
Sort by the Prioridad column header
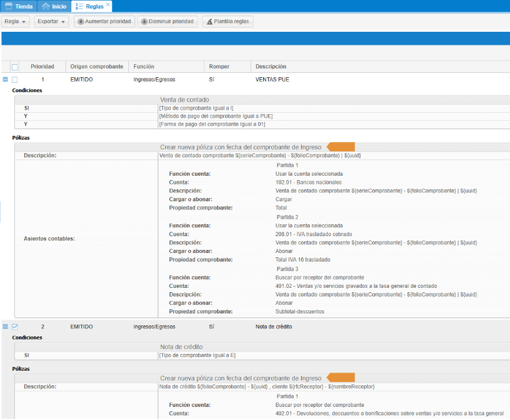point(42,67)
